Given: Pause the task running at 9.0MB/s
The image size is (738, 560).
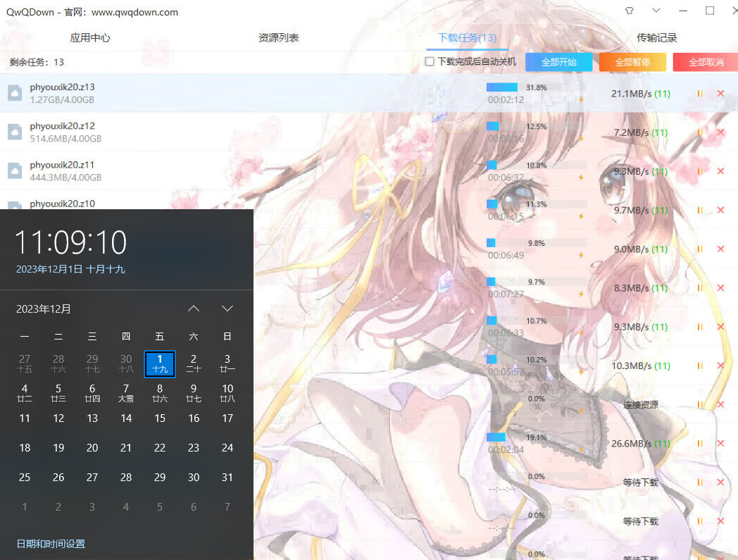Looking at the screenshot, I should (x=700, y=249).
